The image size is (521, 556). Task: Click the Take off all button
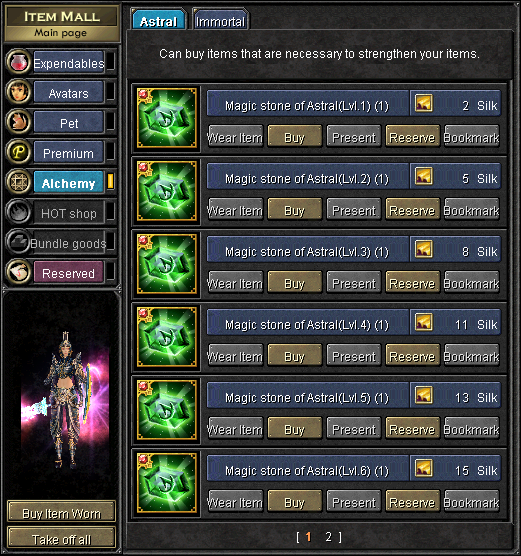point(61,539)
